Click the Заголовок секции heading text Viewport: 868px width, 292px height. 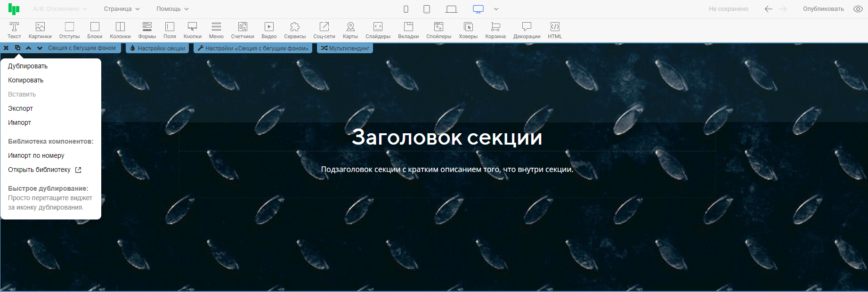click(446, 137)
